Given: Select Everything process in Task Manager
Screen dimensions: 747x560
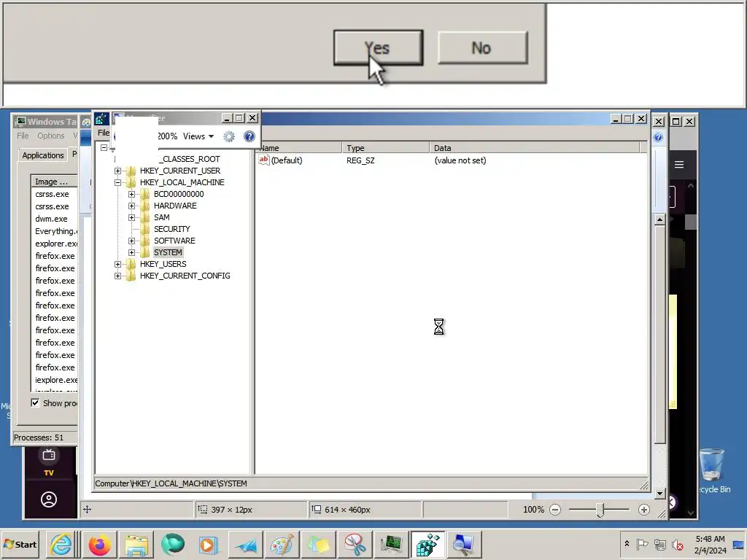Looking at the screenshot, I should pos(55,231).
